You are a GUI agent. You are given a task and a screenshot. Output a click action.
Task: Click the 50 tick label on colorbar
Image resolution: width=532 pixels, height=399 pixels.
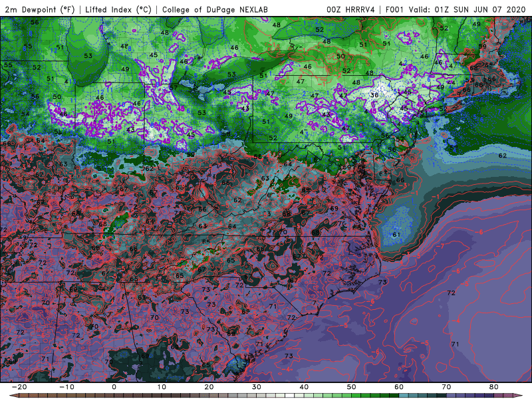(x=352, y=387)
